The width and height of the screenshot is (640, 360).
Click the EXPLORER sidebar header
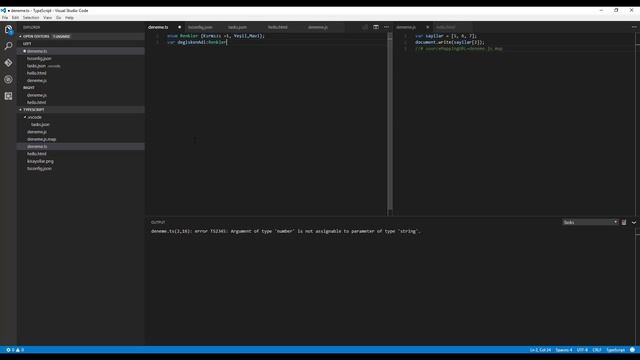point(31,27)
